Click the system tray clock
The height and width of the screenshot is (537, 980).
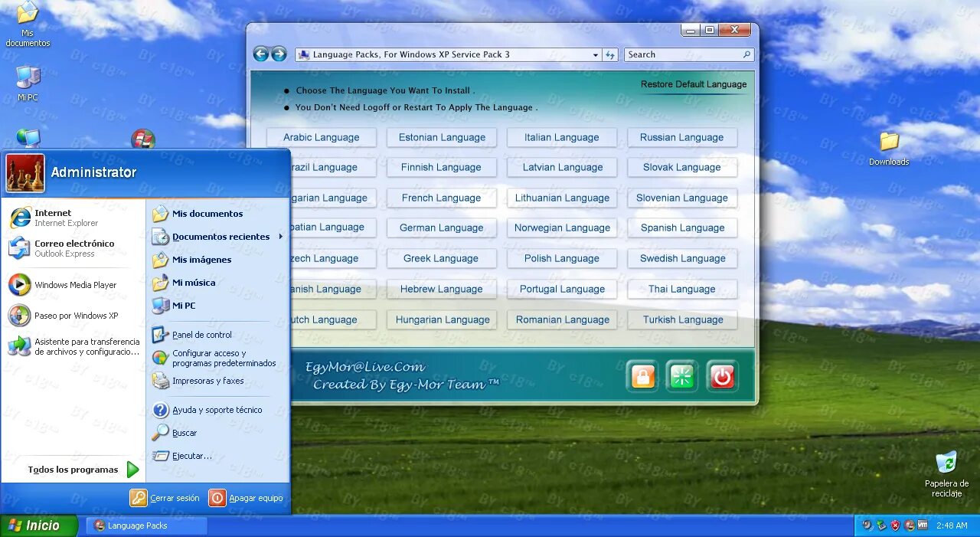(952, 526)
